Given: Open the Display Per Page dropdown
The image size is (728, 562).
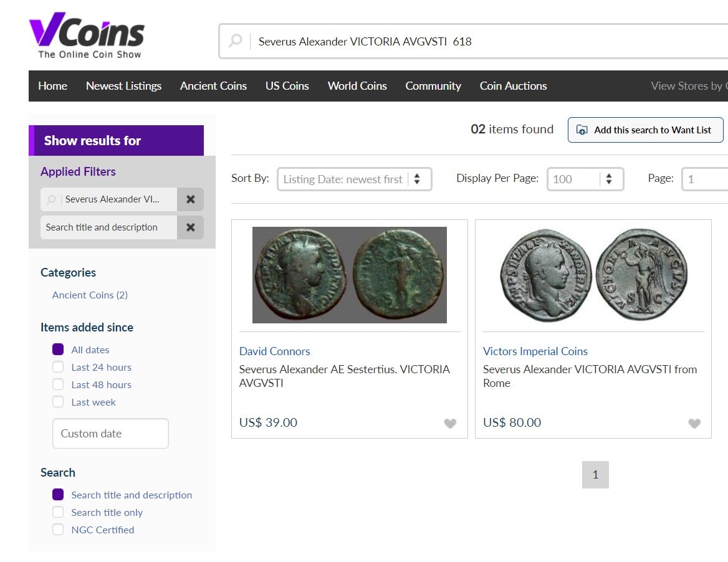Looking at the screenshot, I should pyautogui.click(x=585, y=179).
